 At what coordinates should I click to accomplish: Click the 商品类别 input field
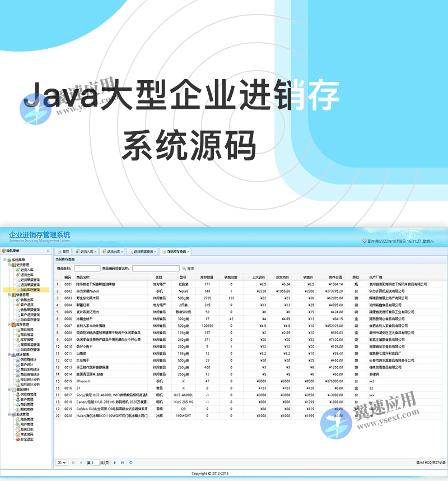(x=87, y=267)
